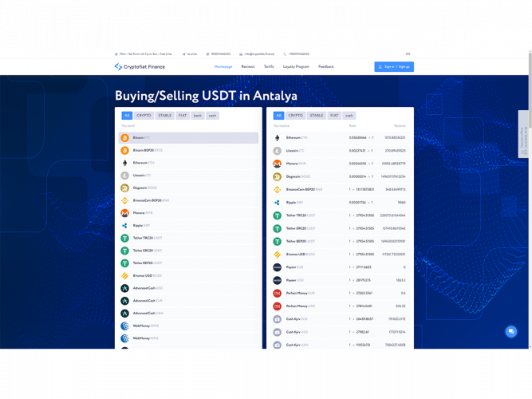Choose the Monero icon in the send list
532x399 pixels.
[125, 213]
